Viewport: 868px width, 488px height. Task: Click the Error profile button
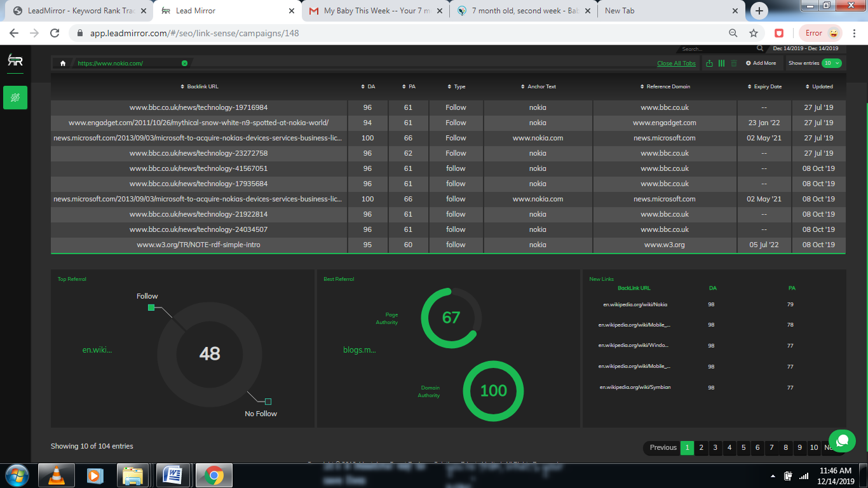tap(820, 33)
